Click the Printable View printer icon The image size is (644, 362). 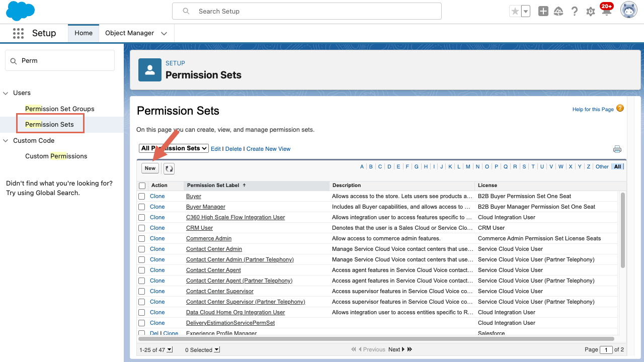[617, 149]
